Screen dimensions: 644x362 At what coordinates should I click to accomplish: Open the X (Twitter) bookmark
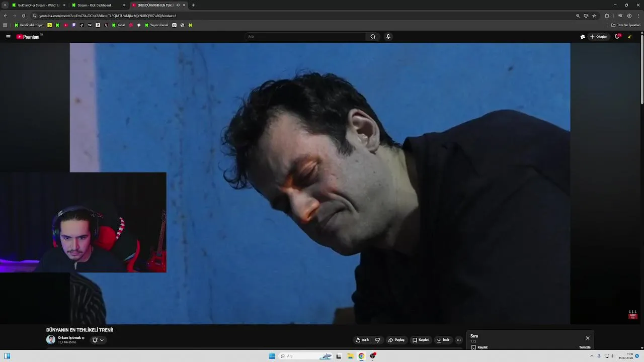pos(106,25)
